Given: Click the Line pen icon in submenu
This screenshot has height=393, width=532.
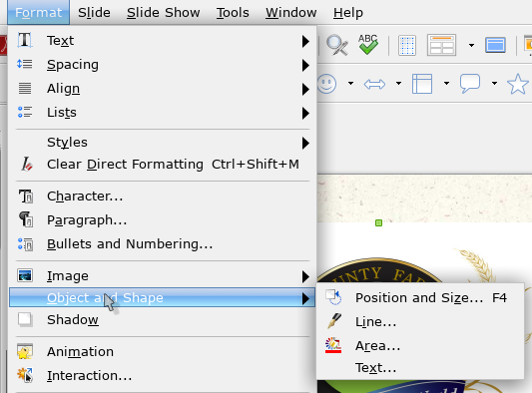Looking at the screenshot, I should click(334, 321).
